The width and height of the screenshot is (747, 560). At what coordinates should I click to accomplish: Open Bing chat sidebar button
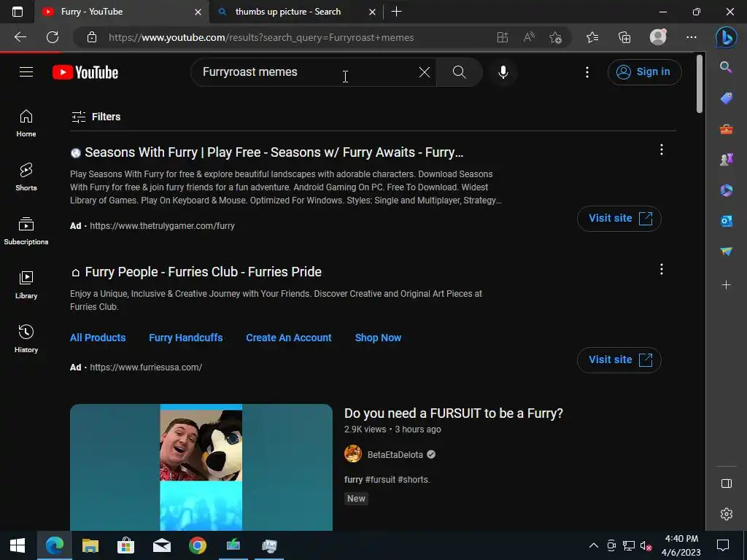click(726, 37)
